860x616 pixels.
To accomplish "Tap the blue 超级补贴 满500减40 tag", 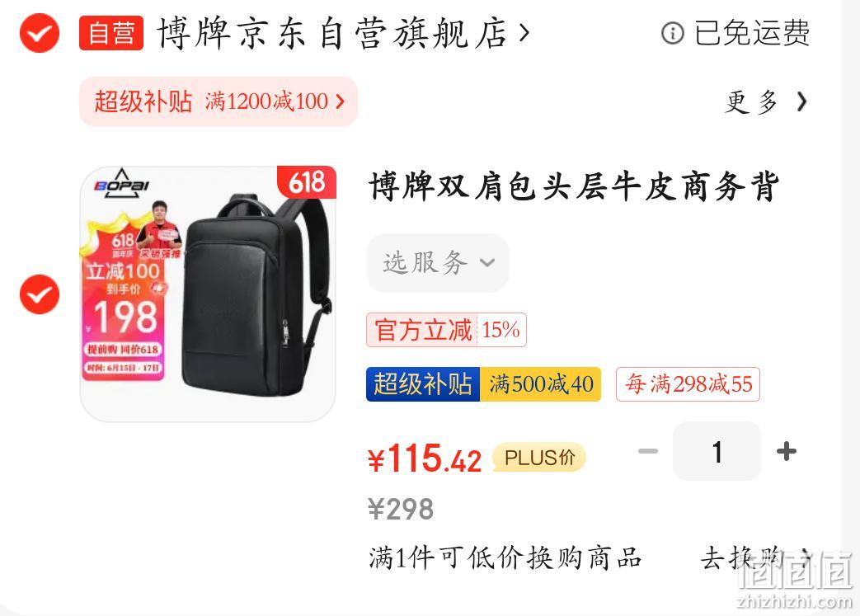I will (484, 384).
